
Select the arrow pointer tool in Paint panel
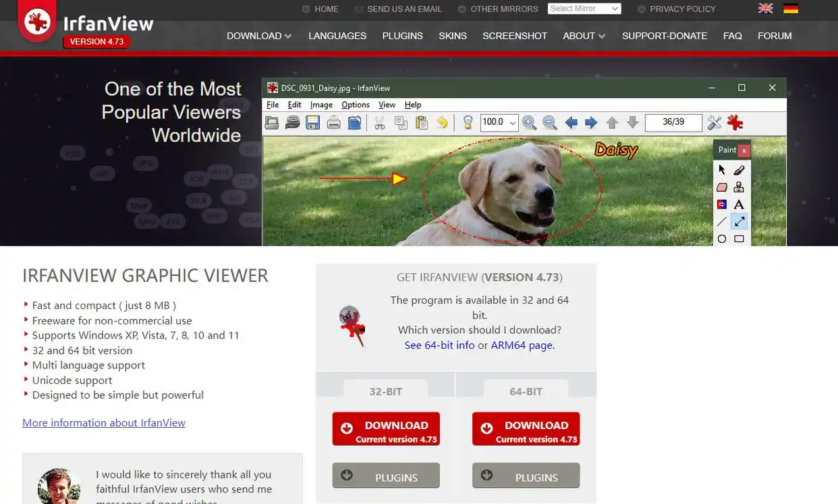(722, 170)
